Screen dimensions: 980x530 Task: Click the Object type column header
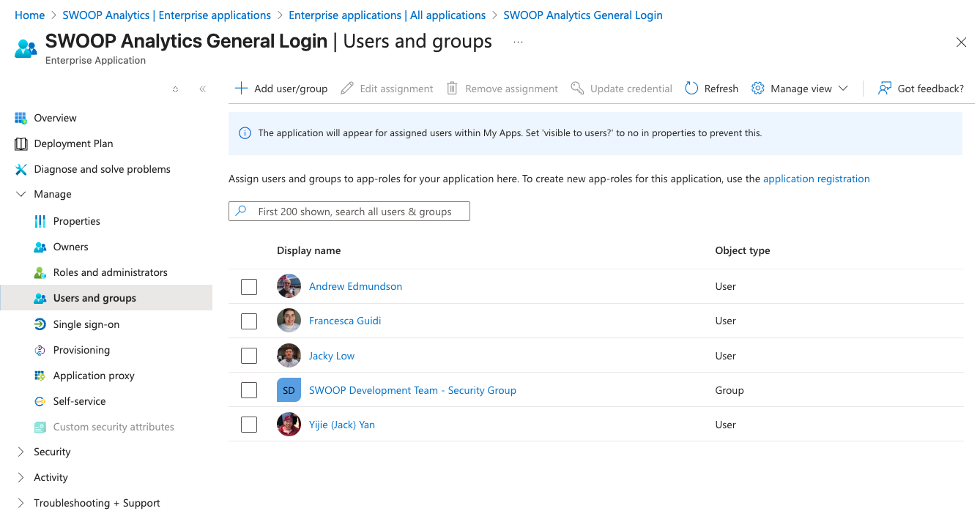coord(743,250)
